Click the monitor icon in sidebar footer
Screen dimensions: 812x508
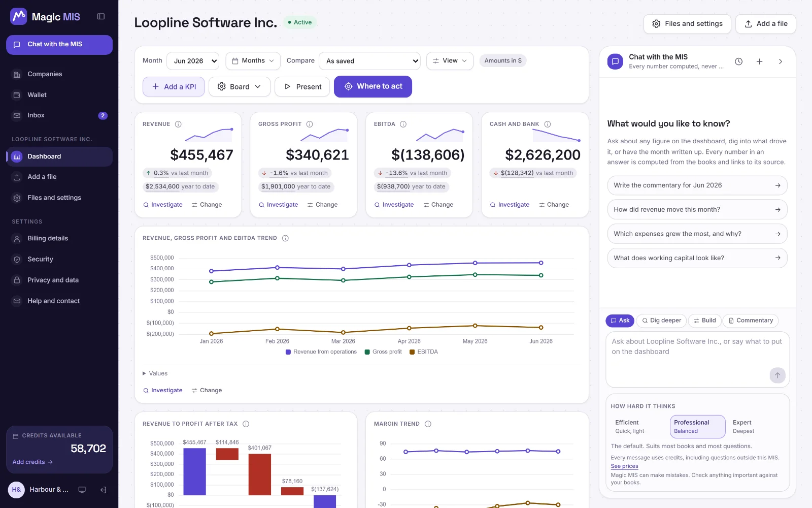pyautogui.click(x=82, y=490)
